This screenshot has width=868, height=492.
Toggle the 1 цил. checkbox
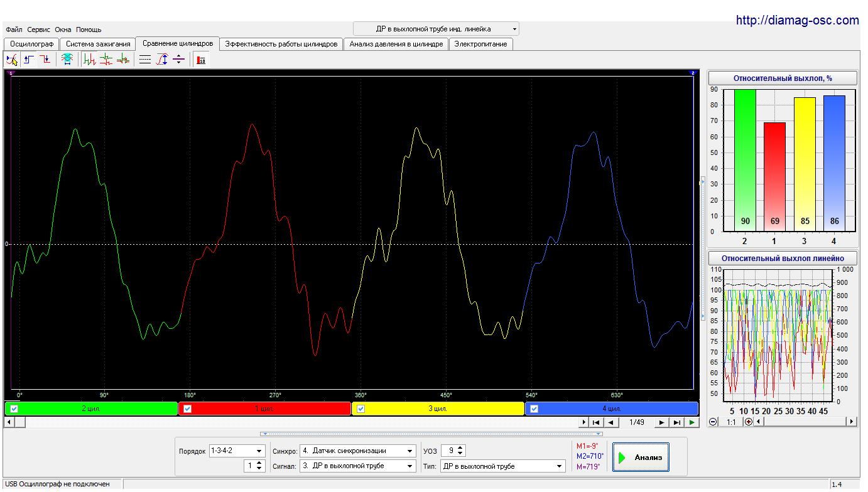point(187,409)
